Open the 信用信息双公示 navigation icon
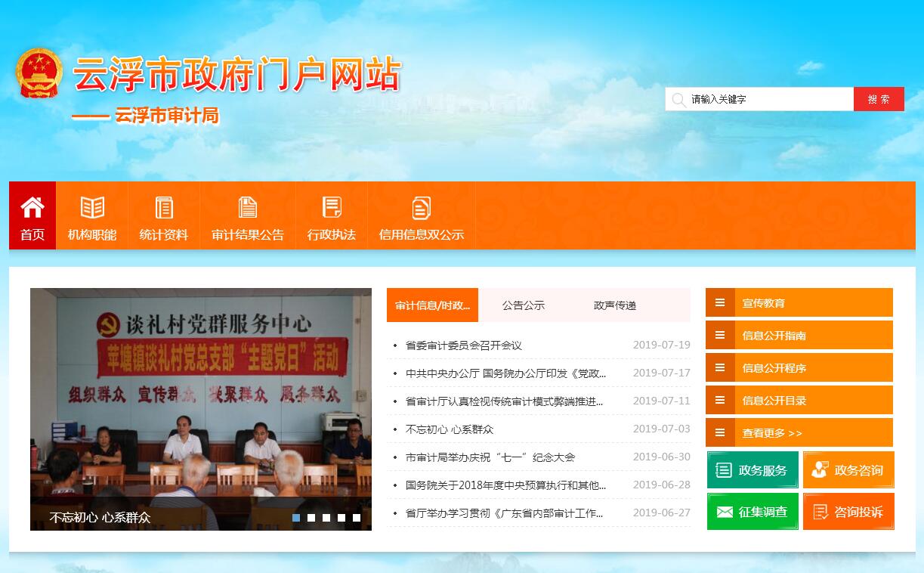This screenshot has height=573, width=924. pyautogui.click(x=421, y=207)
